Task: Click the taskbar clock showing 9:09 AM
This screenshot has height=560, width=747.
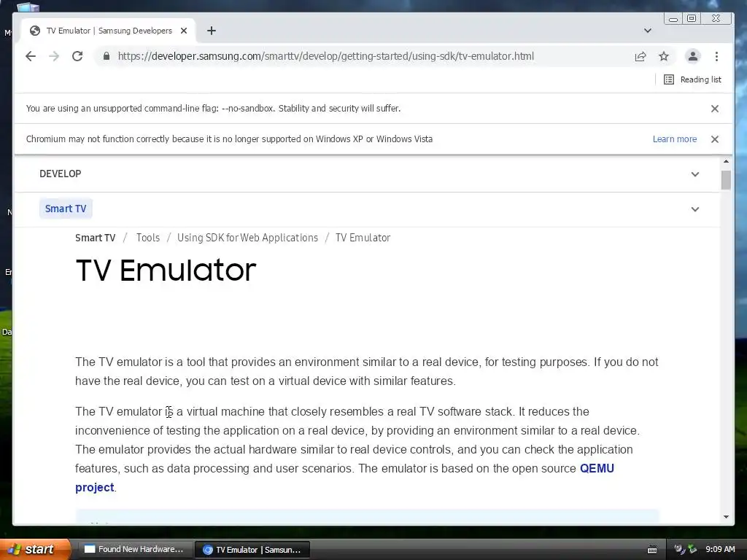Action: [720, 549]
